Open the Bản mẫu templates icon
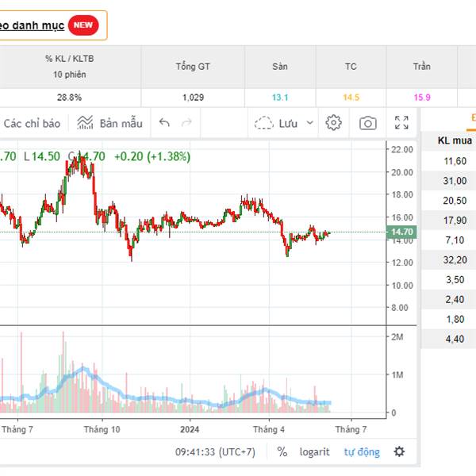Screen dimensions: 476x476 point(86,123)
